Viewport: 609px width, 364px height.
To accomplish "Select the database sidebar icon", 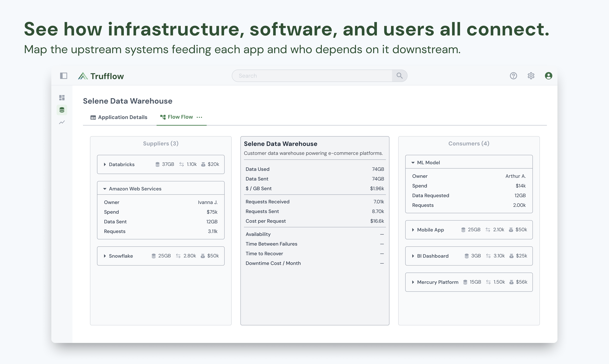I will pyautogui.click(x=62, y=110).
